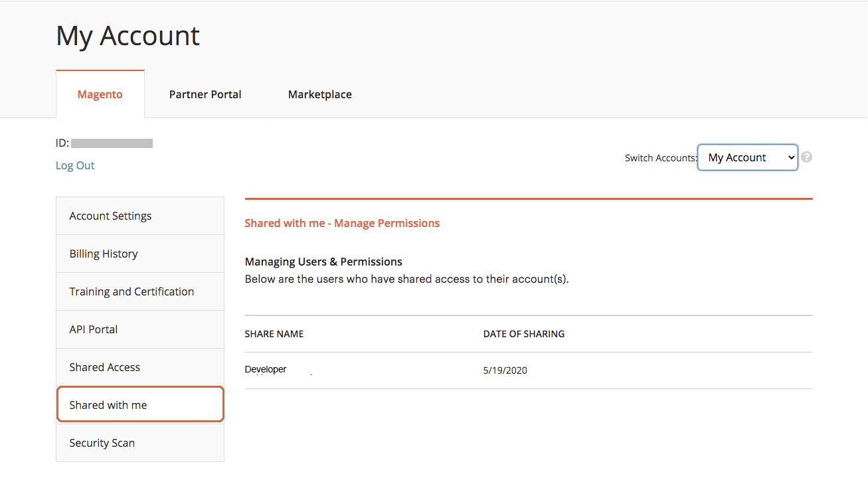Navigate to API Portal
Viewport: 868px width, 482px height.
[94, 329]
